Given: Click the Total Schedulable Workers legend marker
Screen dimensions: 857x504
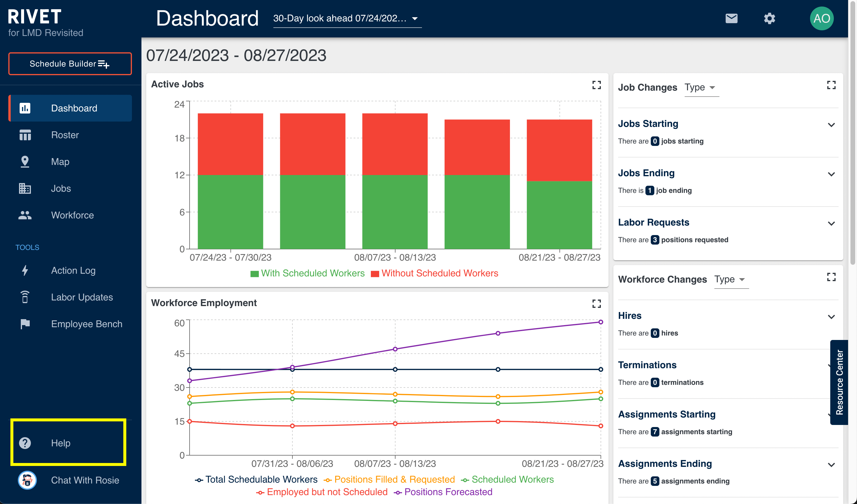Looking at the screenshot, I should click(199, 480).
